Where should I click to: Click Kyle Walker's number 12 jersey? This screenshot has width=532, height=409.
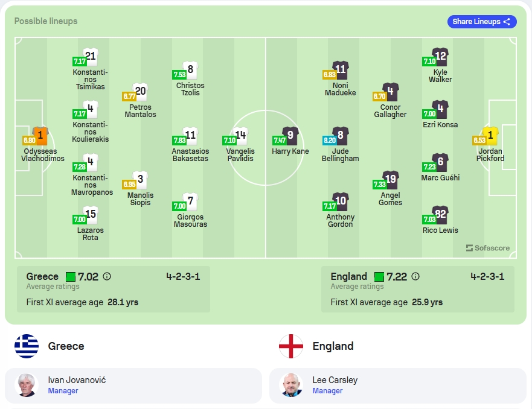pos(440,57)
